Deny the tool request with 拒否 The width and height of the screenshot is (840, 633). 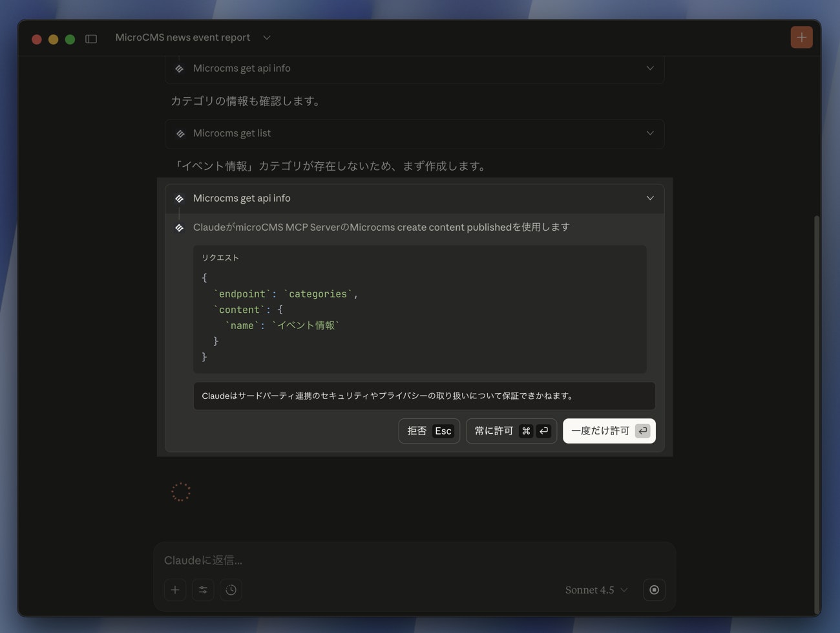(428, 431)
